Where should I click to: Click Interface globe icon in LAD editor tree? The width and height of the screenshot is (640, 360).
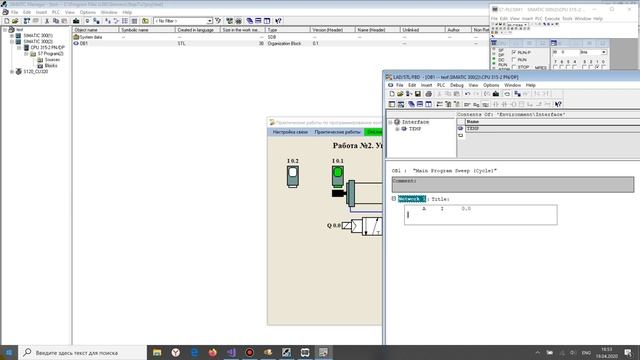click(x=397, y=122)
